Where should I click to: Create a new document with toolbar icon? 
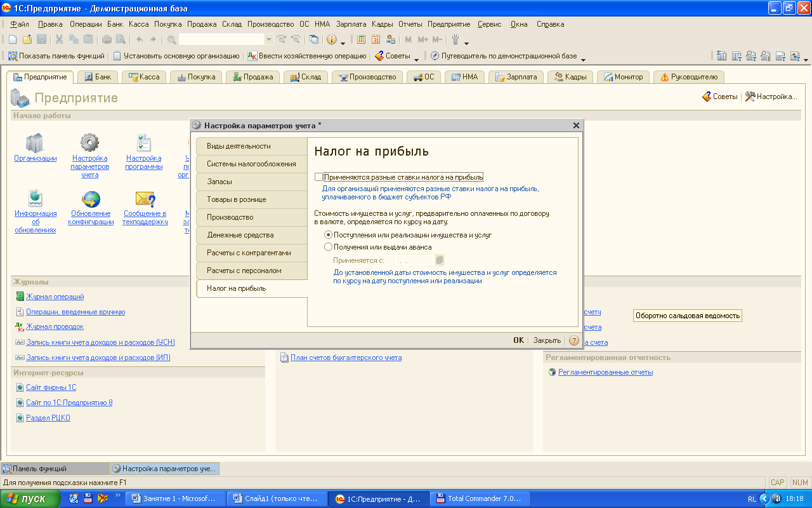pos(12,39)
